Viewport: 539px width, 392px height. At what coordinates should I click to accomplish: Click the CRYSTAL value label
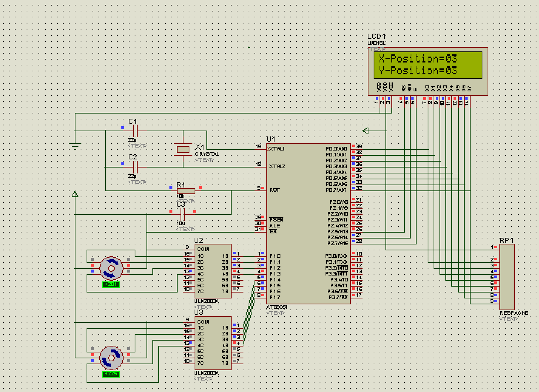pyautogui.click(x=207, y=154)
